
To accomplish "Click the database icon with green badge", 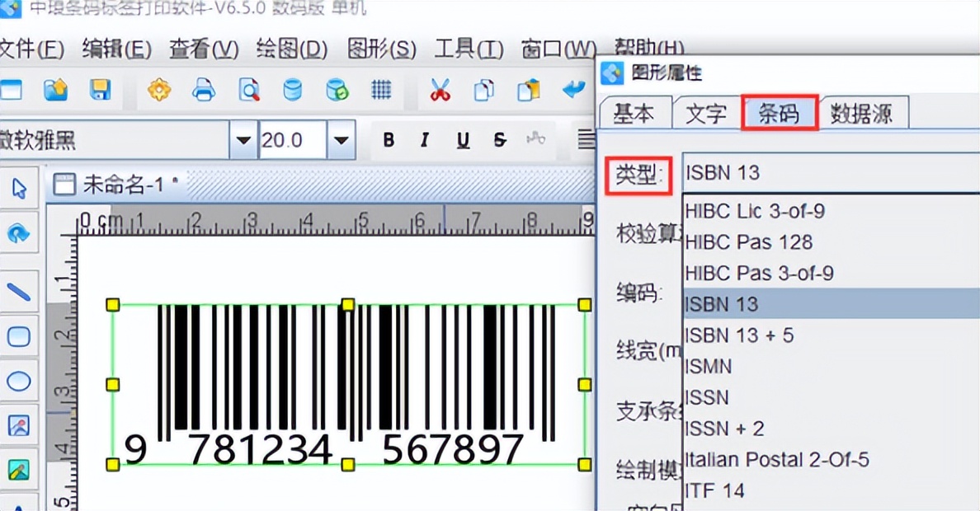I will (337, 91).
